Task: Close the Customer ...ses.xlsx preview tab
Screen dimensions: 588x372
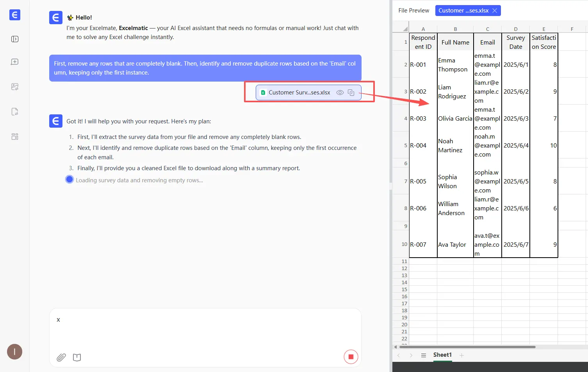Action: (495, 11)
